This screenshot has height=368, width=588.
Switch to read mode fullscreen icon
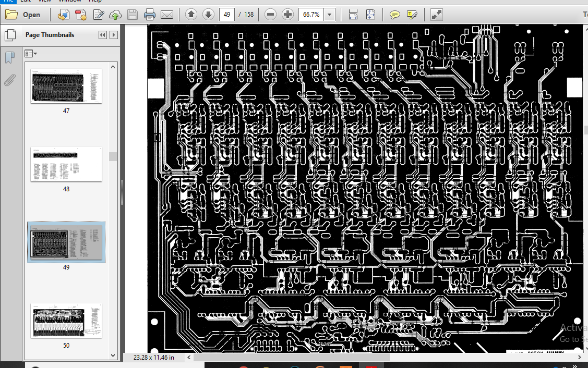click(x=437, y=15)
